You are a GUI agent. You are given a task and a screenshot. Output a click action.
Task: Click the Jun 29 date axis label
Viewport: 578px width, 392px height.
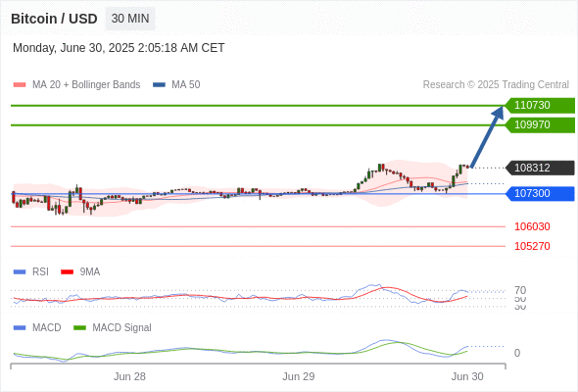click(x=299, y=376)
